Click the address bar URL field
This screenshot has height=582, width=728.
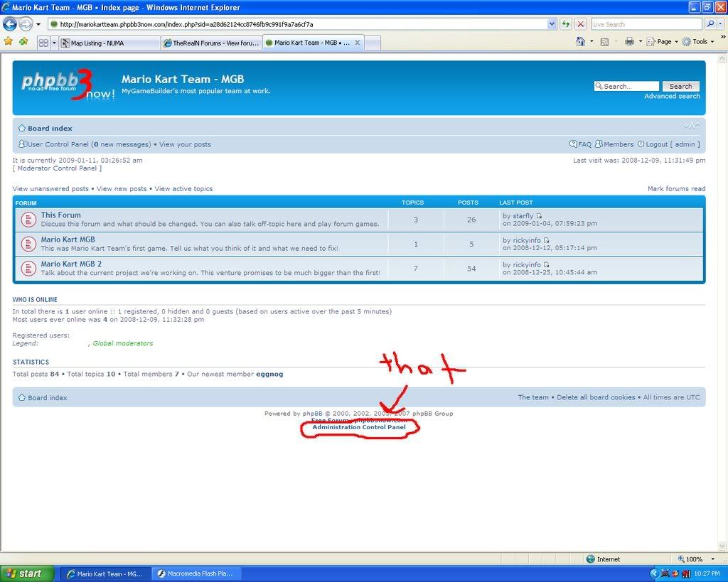tap(298, 24)
